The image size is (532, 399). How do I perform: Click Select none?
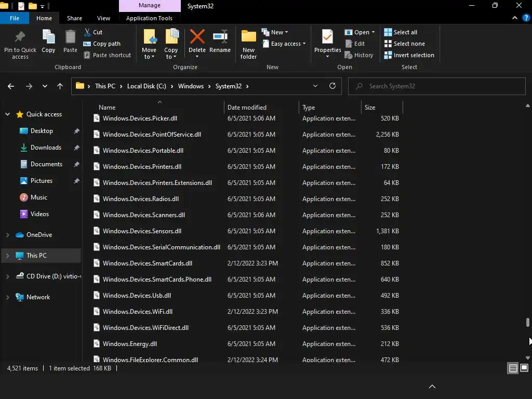coord(404,44)
